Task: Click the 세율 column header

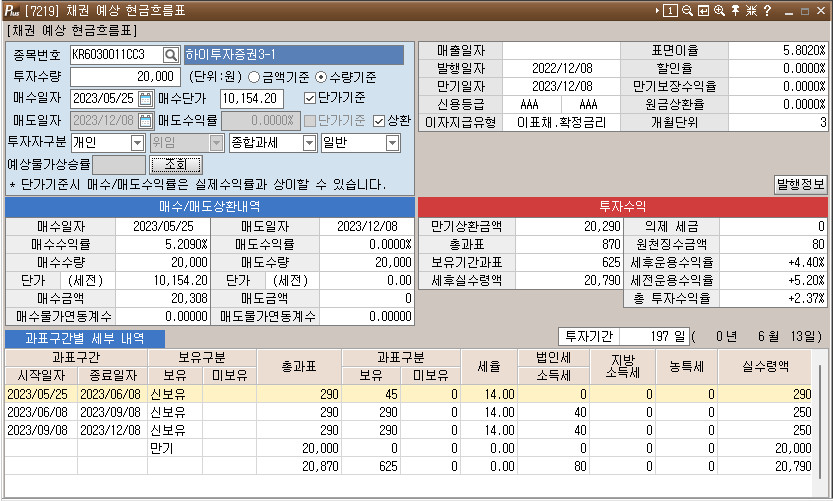Action: click(489, 367)
